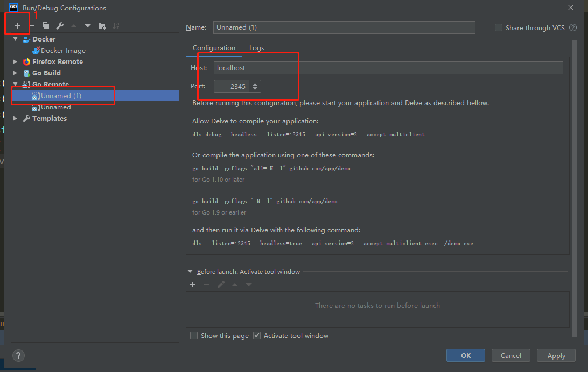Toggle the Show this page checkbox
The image size is (588, 372).
tap(194, 335)
